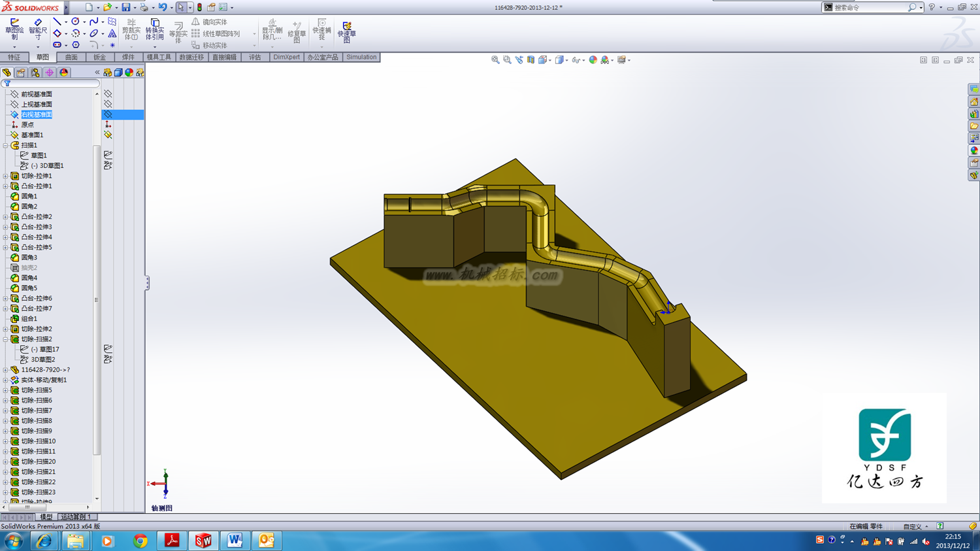Switch to the 焊件 (Weldments) tab
The image size is (980, 551).
128,58
